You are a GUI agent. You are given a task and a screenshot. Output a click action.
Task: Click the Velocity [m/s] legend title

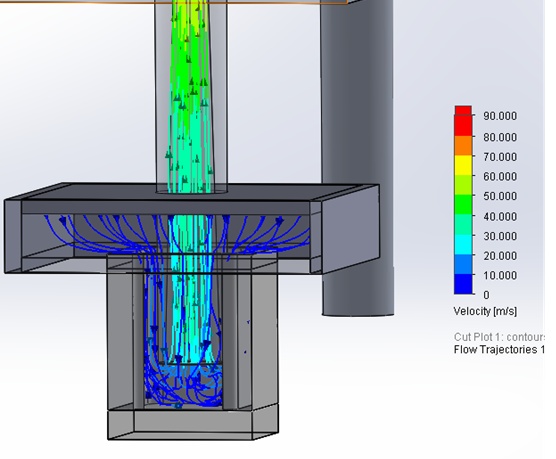[485, 311]
